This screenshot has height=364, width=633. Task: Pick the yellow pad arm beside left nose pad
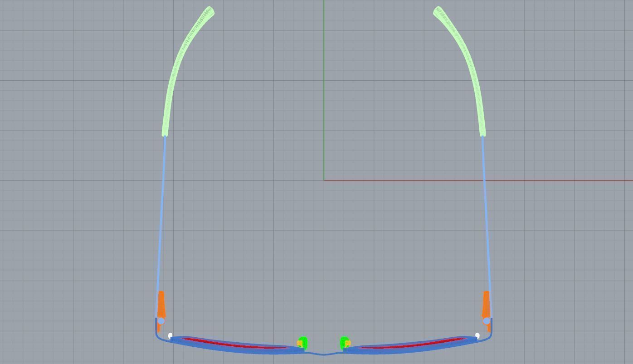[x=300, y=344]
